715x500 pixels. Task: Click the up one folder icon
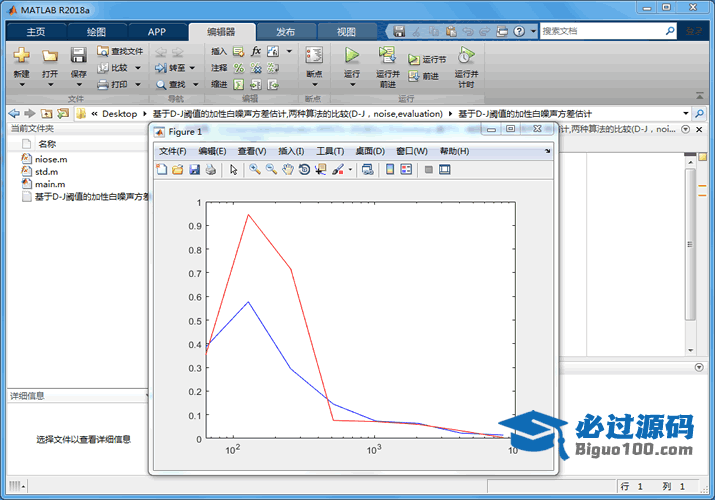(47, 113)
